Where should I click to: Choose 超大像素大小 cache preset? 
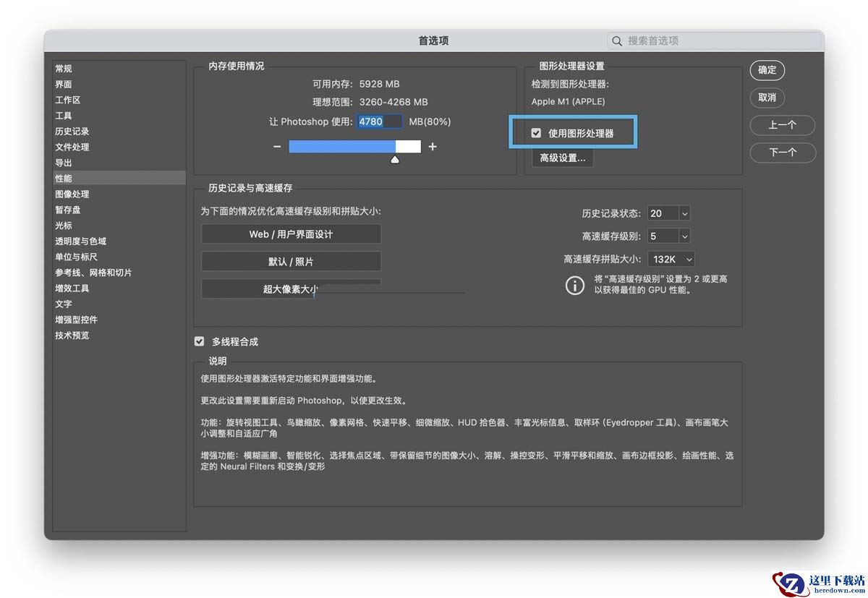pos(291,289)
